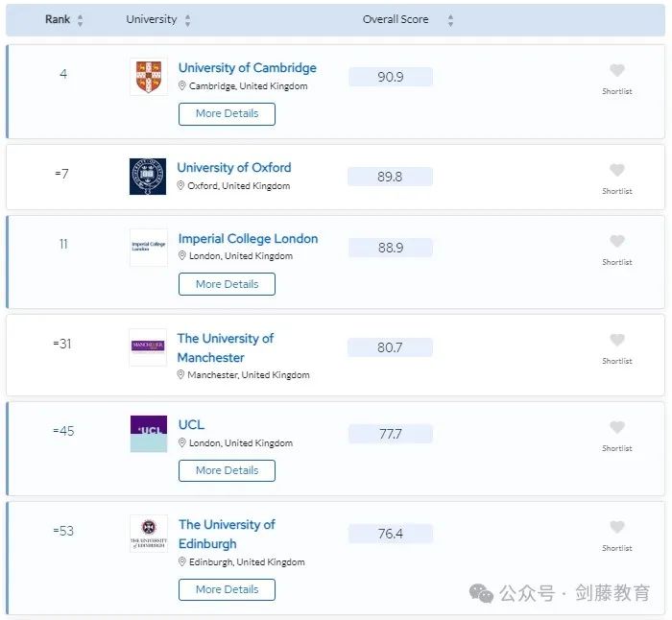Click the Overall Score header label
This screenshot has width=672, height=620.
(396, 19)
